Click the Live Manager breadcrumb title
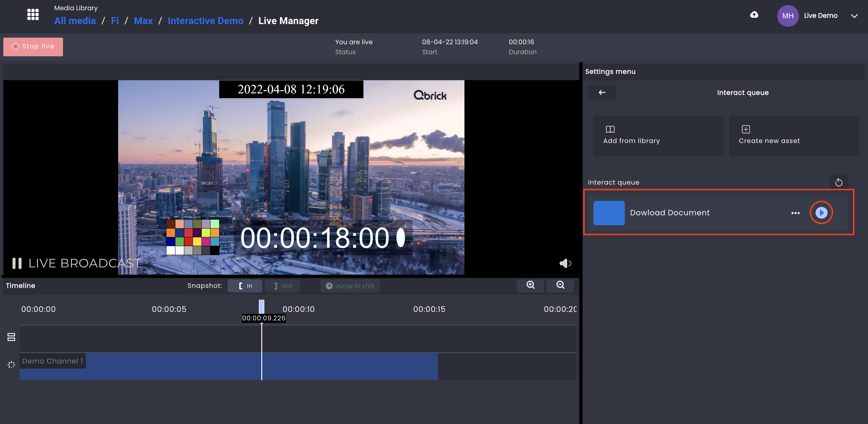The width and height of the screenshot is (868, 424). click(288, 21)
